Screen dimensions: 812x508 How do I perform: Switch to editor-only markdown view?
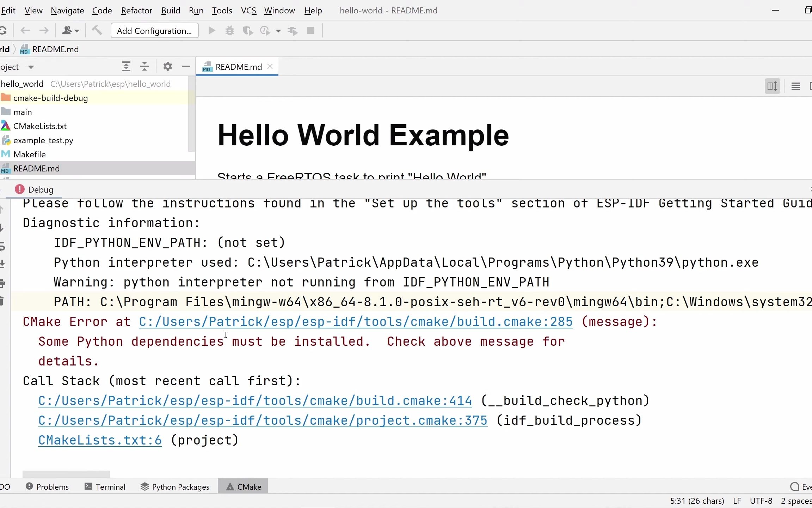tap(795, 86)
